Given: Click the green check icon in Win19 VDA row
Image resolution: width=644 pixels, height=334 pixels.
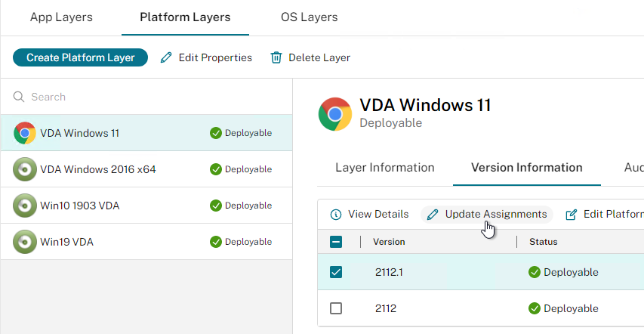Looking at the screenshot, I should (216, 242).
